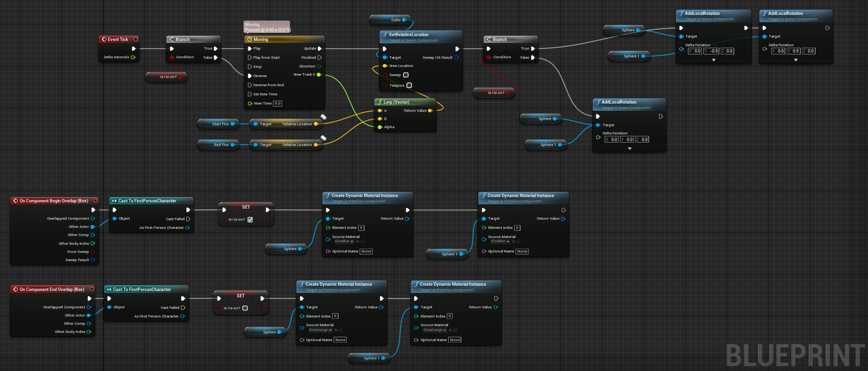Viewport: 868px width, 371px height.
Task: Click the Stop pin on Moving timeline
Action: pyautogui.click(x=249, y=66)
